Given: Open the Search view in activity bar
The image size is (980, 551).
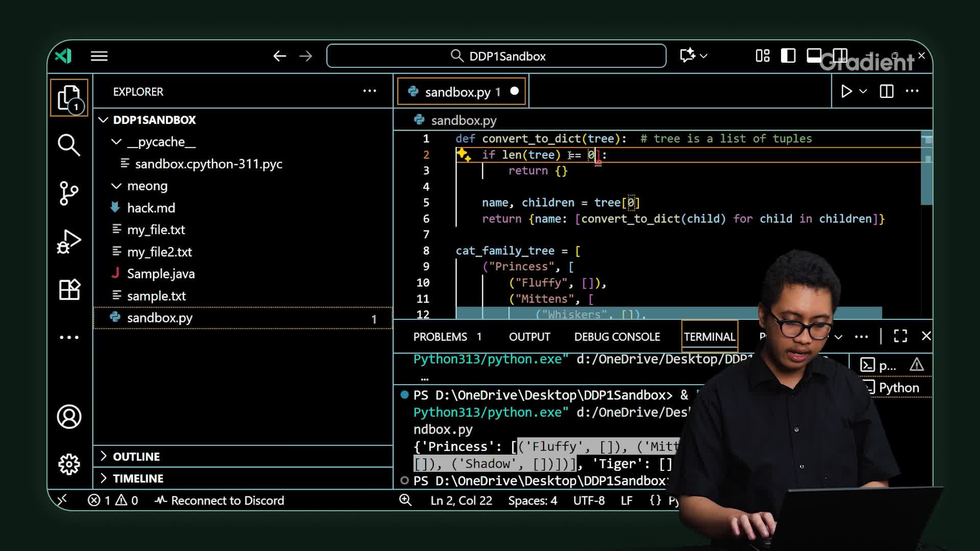Looking at the screenshot, I should (69, 145).
